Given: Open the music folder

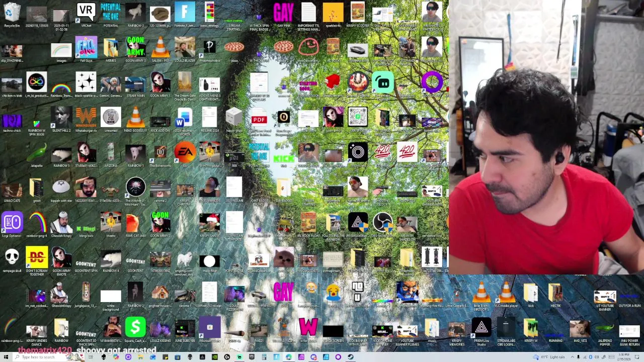Looking at the screenshot, I should click(432, 330).
